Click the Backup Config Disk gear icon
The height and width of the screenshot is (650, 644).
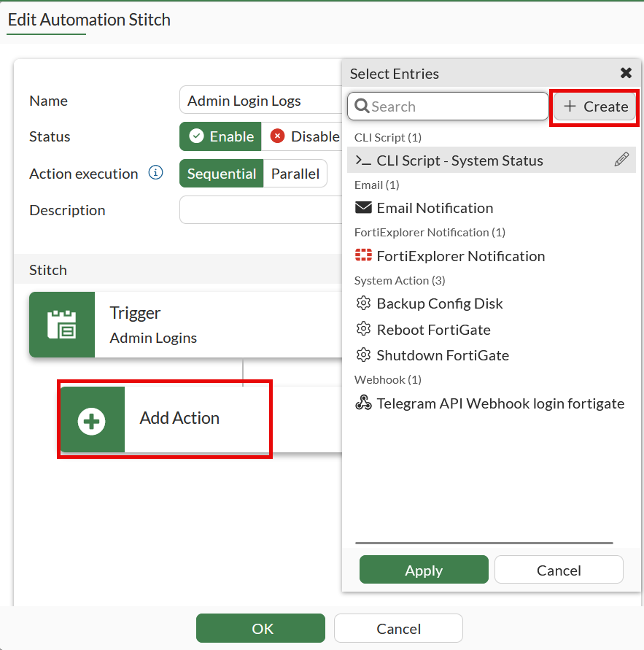click(363, 303)
